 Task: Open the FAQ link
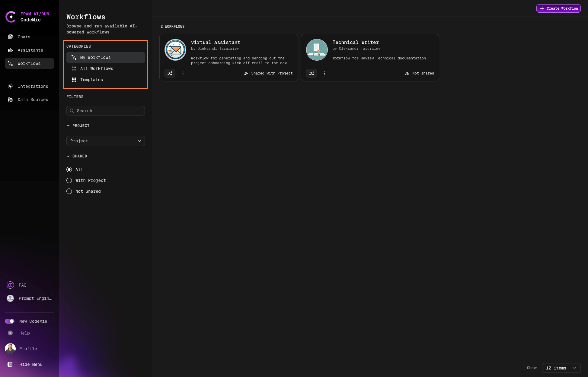(10, 285)
